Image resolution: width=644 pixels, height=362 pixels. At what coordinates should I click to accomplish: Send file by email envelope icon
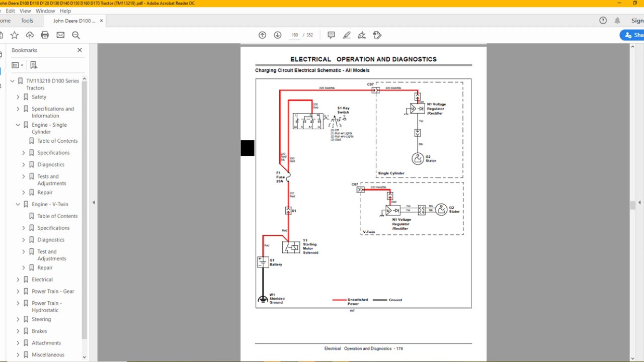coord(60,35)
